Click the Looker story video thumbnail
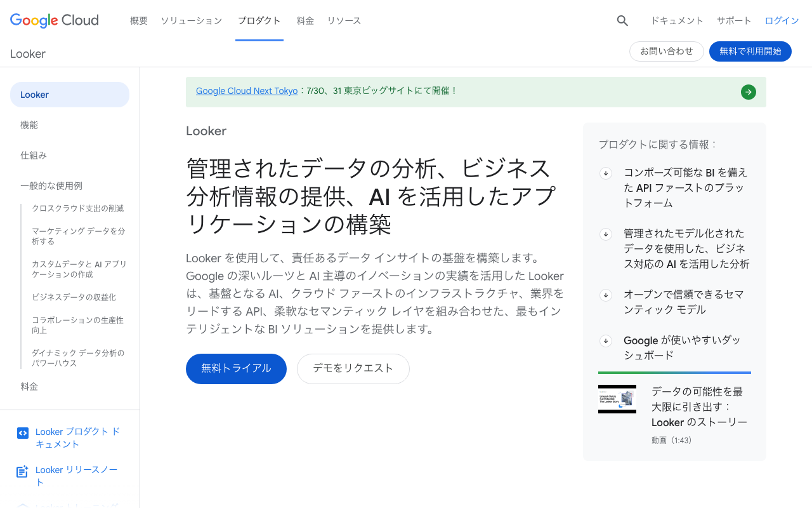This screenshot has height=508, width=812. tap(617, 399)
